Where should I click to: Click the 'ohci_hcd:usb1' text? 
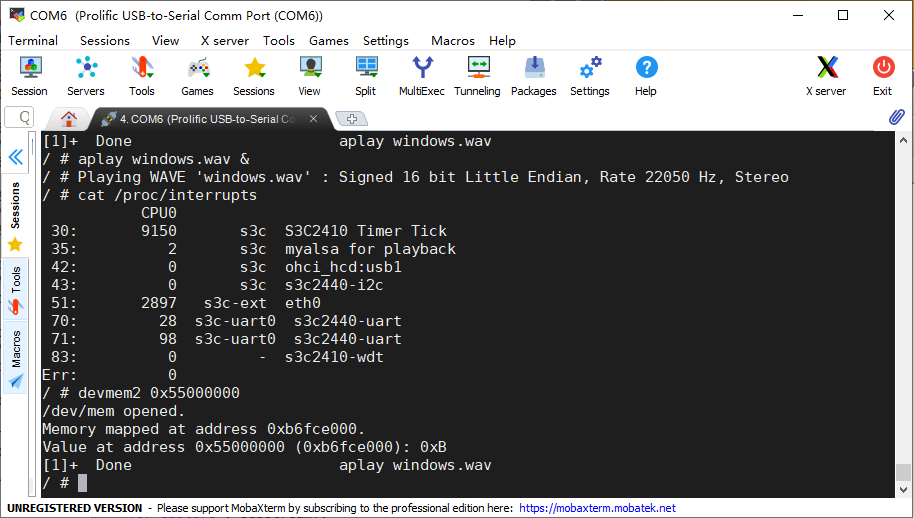coord(343,267)
